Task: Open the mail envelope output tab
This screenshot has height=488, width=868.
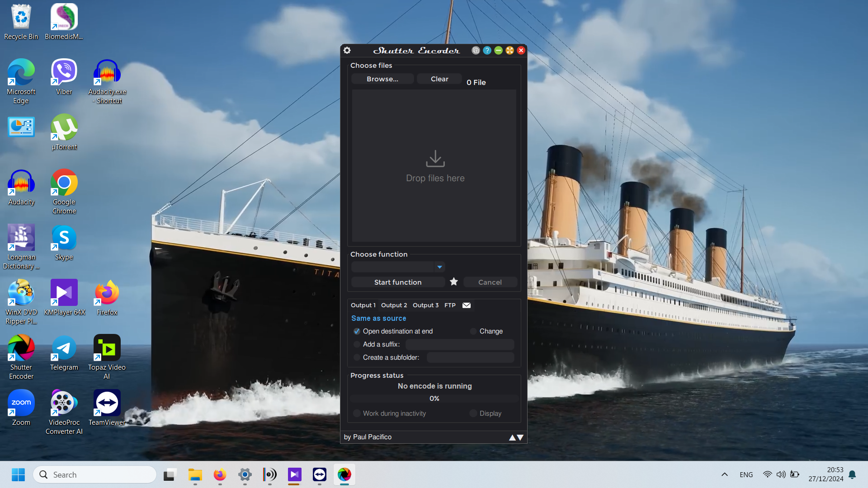Action: [x=467, y=305]
